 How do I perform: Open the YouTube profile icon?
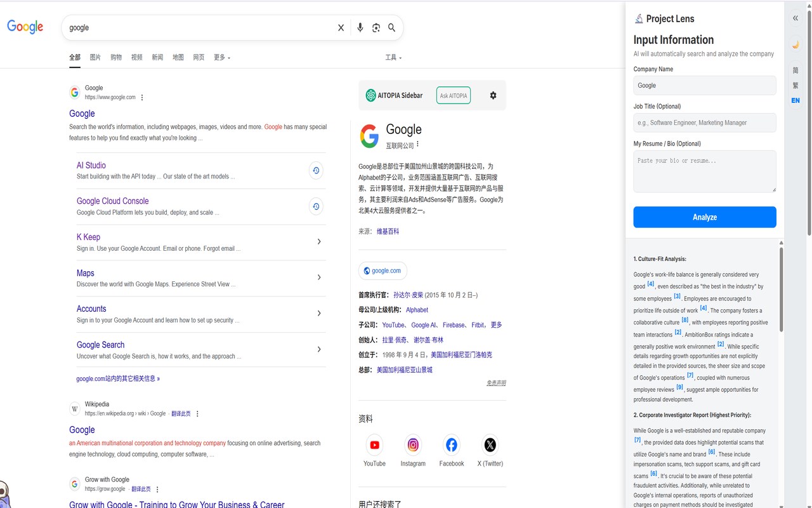point(374,445)
